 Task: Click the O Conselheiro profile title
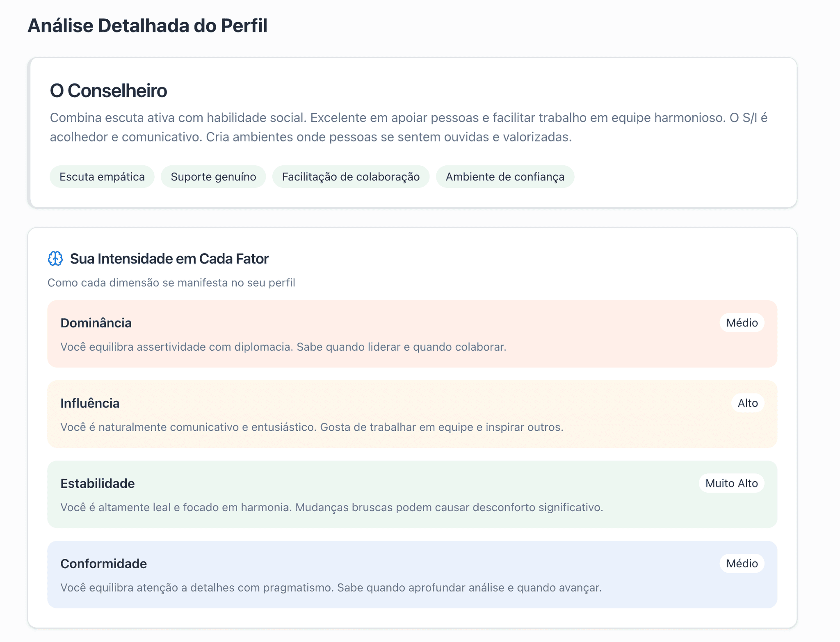(x=108, y=91)
